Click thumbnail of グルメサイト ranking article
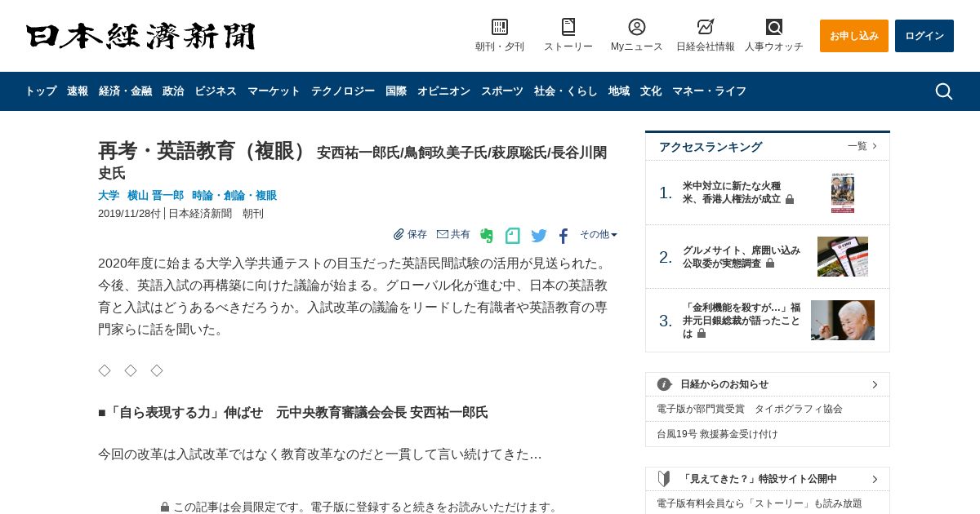This screenshot has height=514, width=980. click(843, 257)
